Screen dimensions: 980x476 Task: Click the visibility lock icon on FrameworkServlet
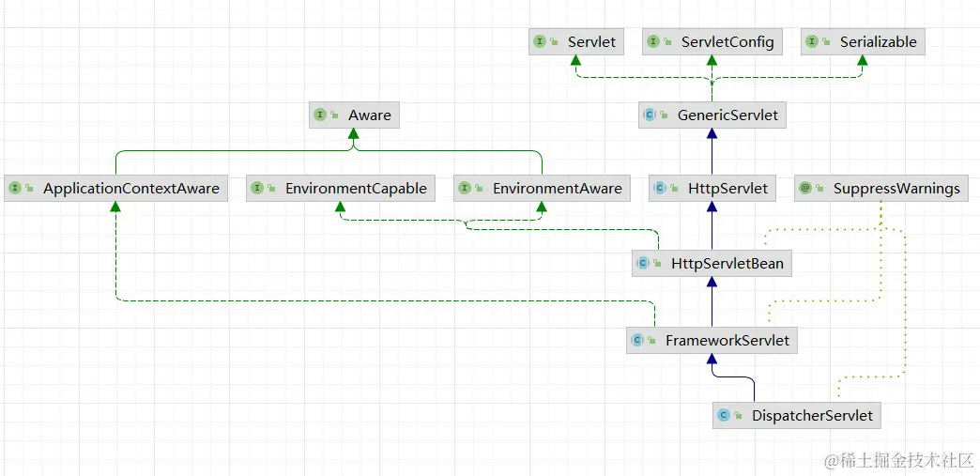click(x=652, y=341)
